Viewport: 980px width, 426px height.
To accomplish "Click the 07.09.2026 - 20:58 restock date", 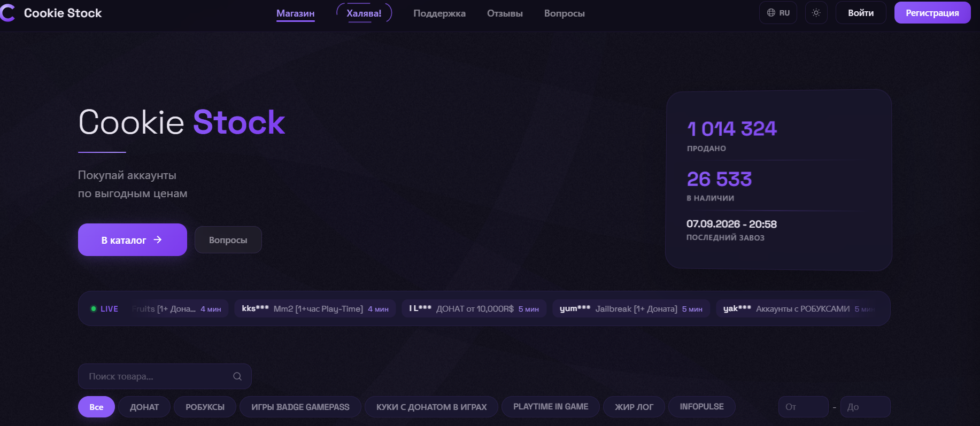I will [x=731, y=224].
